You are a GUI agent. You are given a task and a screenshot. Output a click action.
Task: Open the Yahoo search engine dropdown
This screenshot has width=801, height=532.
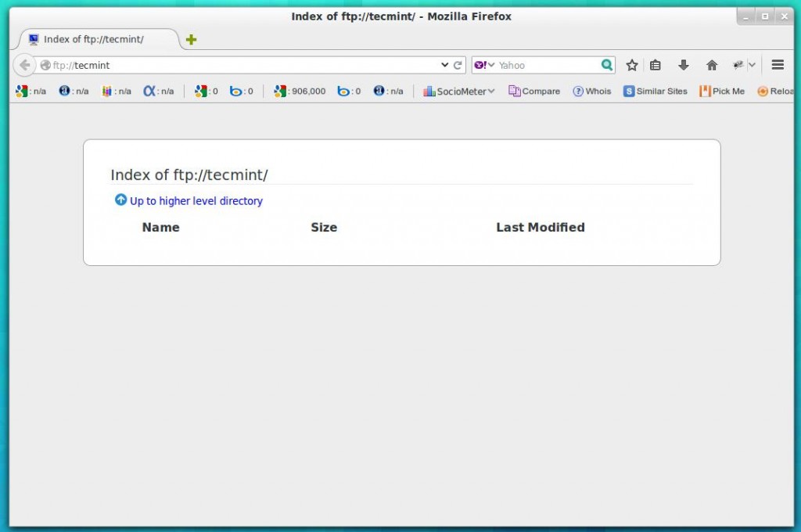[484, 65]
